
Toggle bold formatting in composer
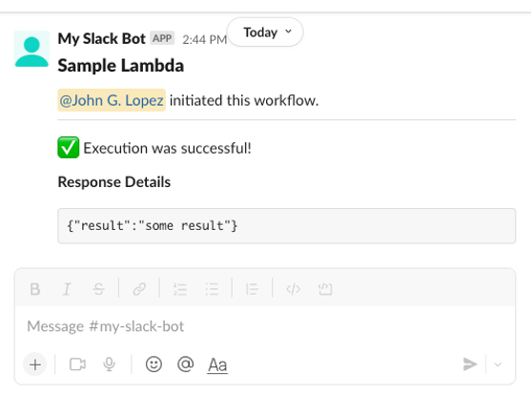[x=35, y=289]
